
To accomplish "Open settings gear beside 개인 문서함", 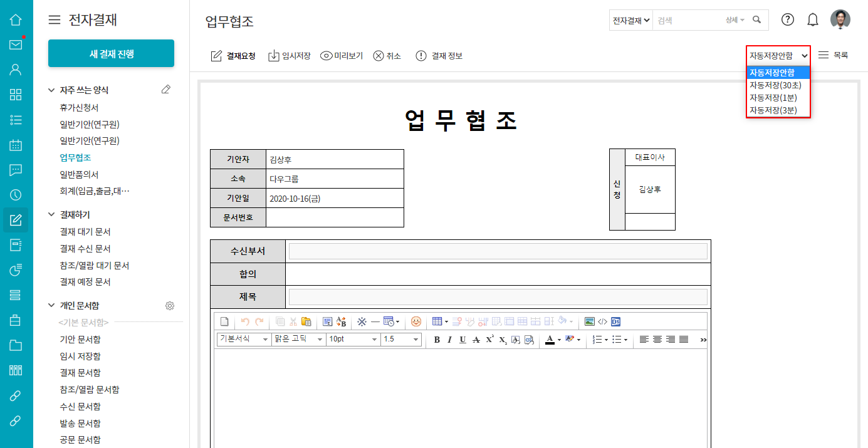I will point(169,306).
